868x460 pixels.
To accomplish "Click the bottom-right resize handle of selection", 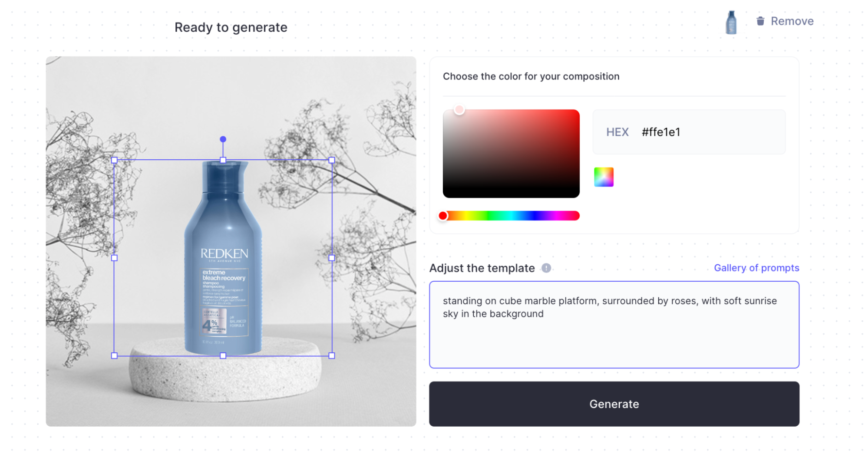I will (332, 356).
